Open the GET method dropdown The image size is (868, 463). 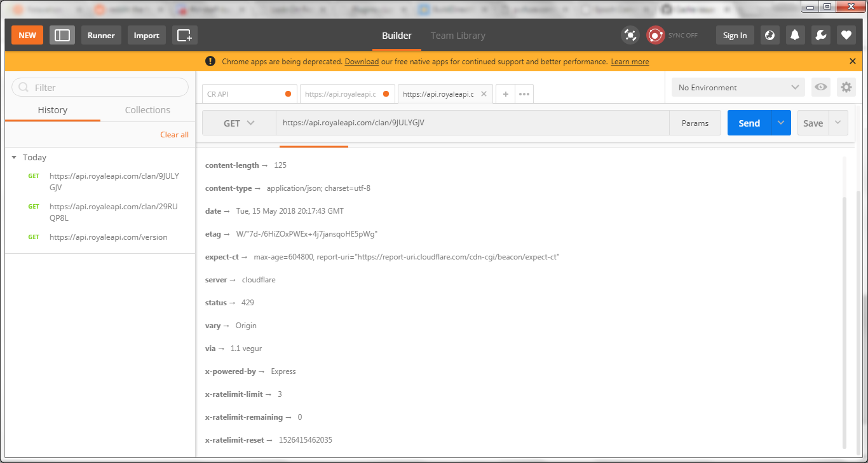238,123
